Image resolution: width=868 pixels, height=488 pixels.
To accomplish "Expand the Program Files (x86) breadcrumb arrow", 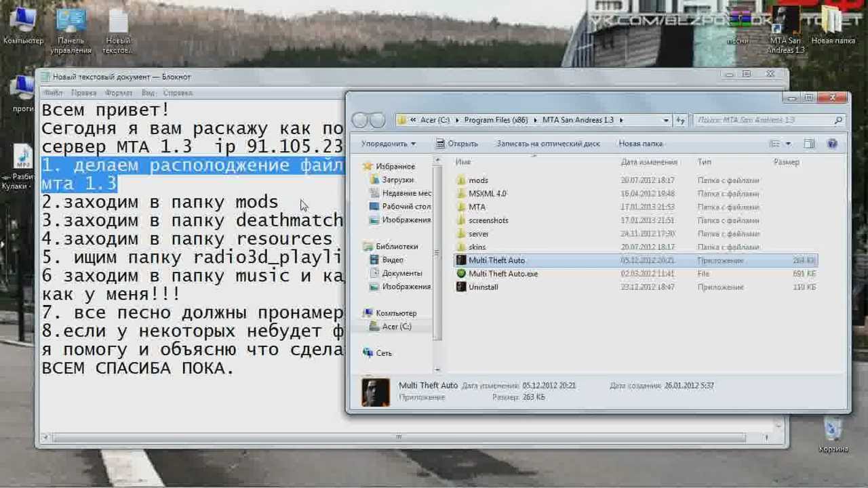I will 535,121.
